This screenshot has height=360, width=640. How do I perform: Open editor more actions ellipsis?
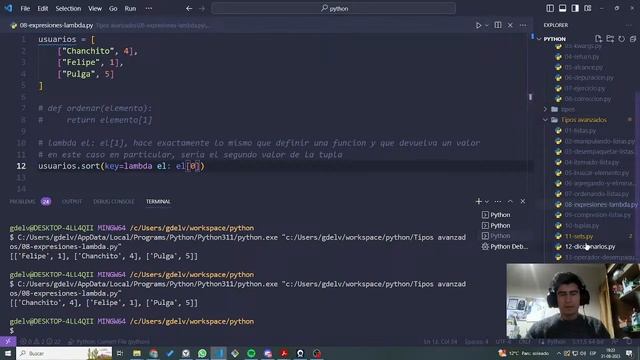pos(523,25)
